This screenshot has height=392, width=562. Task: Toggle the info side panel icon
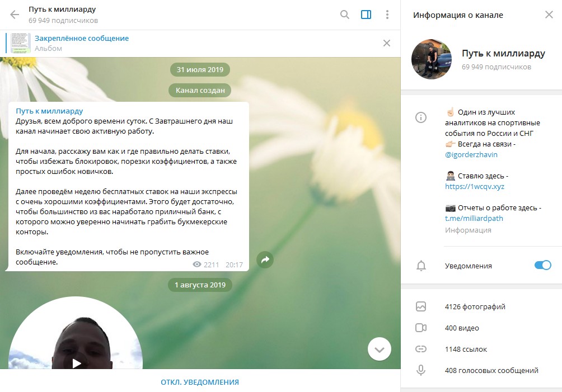[x=366, y=15]
